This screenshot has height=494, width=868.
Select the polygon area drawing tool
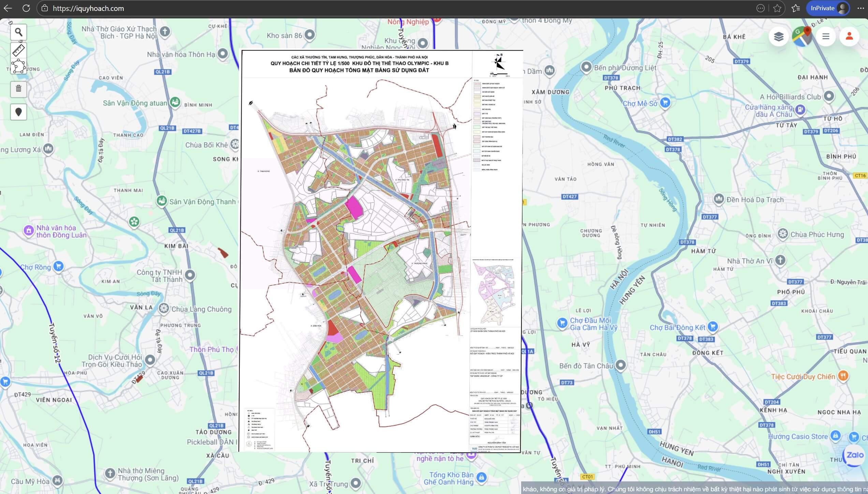pos(18,66)
